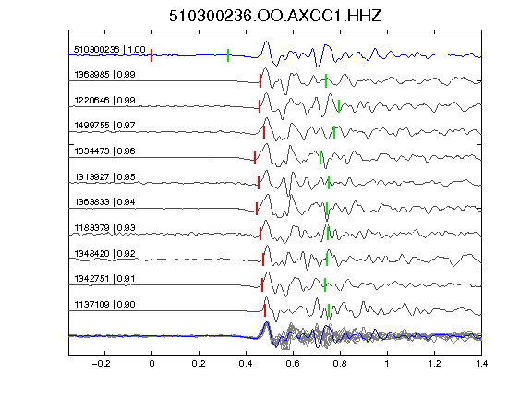Click the label '1334473 | 0.96'
532x399 pixels.
(x=105, y=151)
